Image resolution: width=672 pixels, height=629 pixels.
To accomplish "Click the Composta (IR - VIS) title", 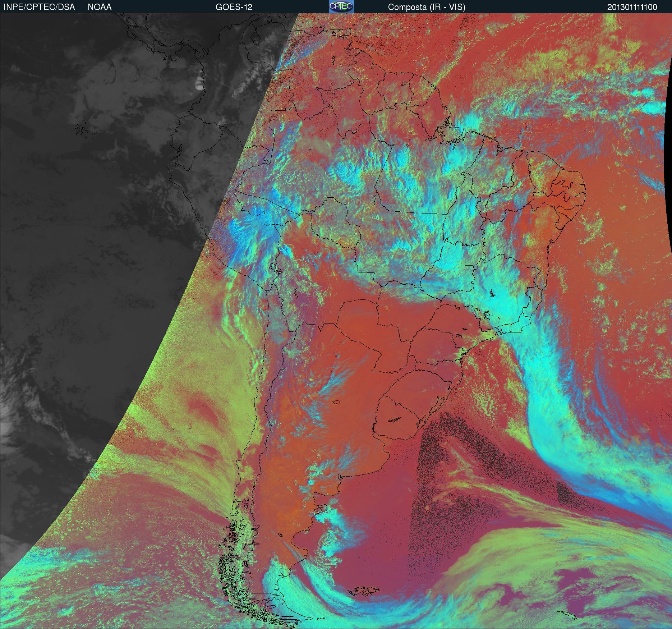I will point(427,7).
